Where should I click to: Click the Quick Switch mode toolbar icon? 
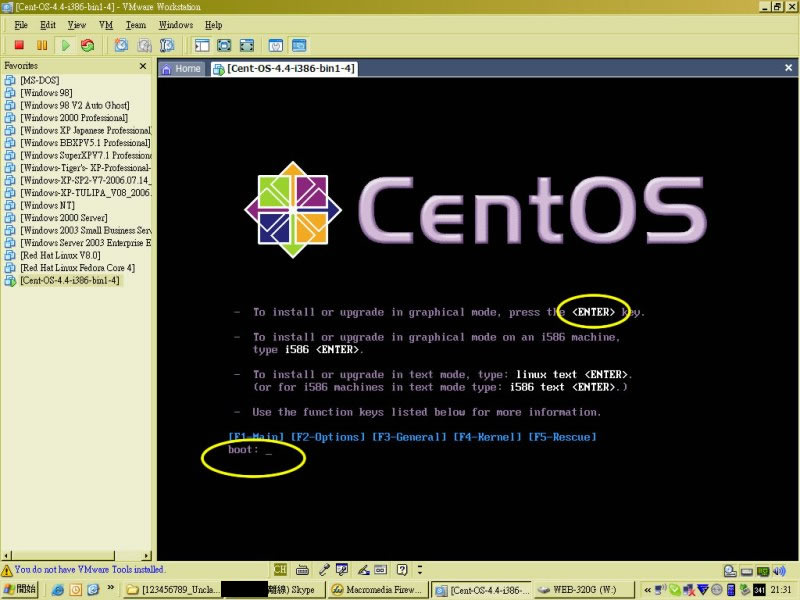coord(224,45)
